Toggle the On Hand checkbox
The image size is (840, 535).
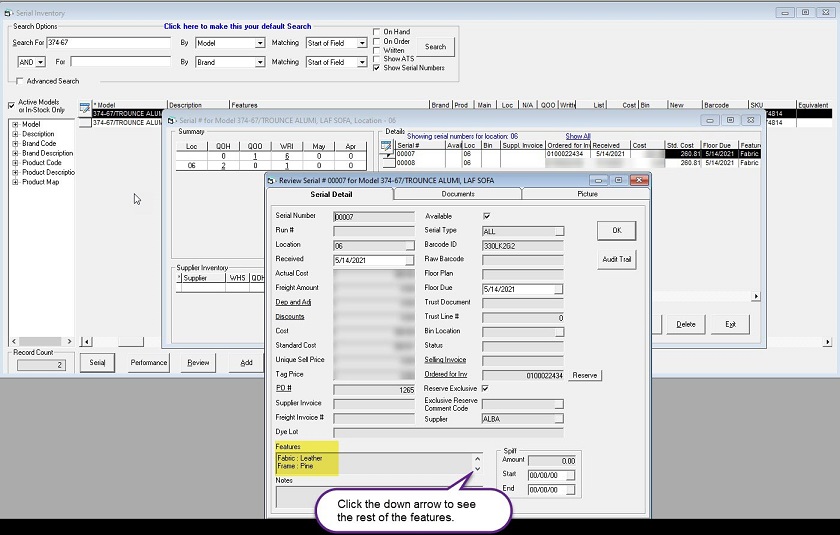377,32
